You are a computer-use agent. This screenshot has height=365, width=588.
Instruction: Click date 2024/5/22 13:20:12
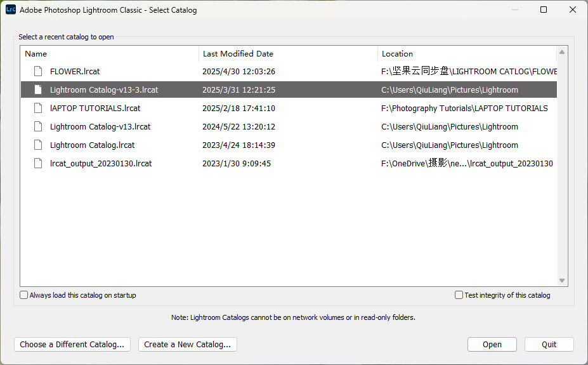(x=239, y=127)
